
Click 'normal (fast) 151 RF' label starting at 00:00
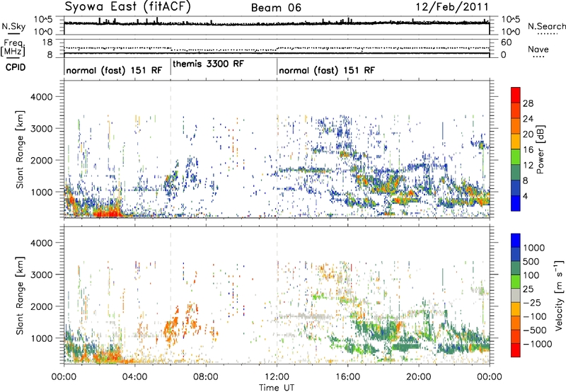coord(114,70)
